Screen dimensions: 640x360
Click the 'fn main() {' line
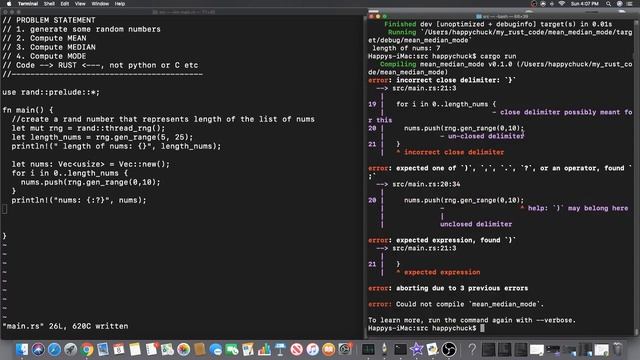(x=28, y=110)
